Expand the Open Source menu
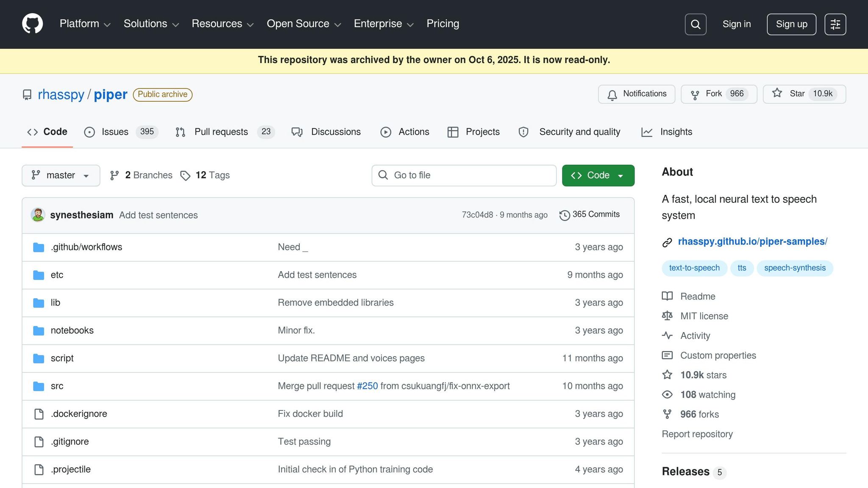This screenshot has height=488, width=868. click(304, 24)
